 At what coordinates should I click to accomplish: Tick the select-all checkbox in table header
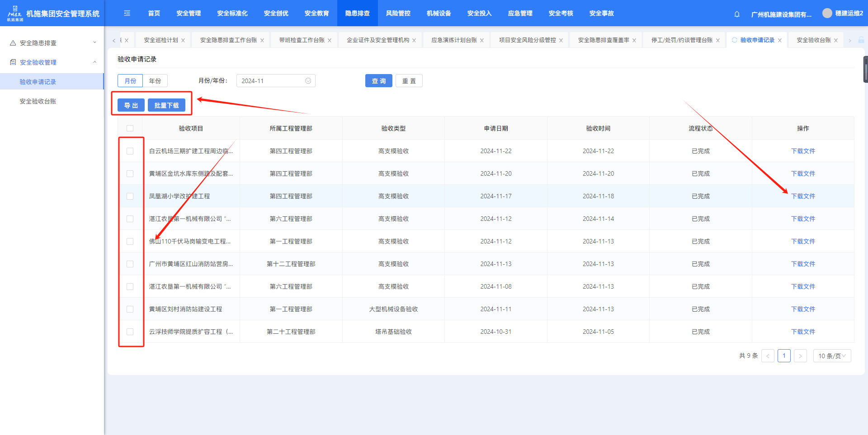coord(130,128)
